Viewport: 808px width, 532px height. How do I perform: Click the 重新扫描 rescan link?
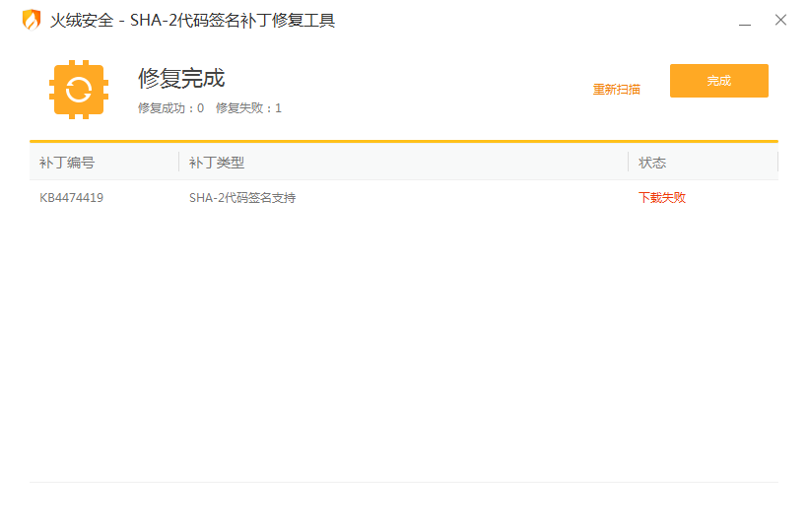tap(616, 90)
